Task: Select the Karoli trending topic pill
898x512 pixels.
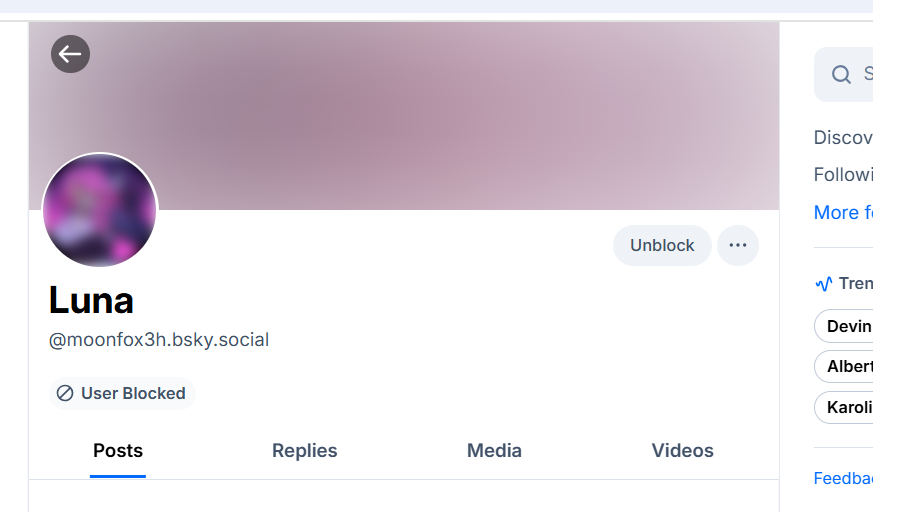Action: point(844,407)
